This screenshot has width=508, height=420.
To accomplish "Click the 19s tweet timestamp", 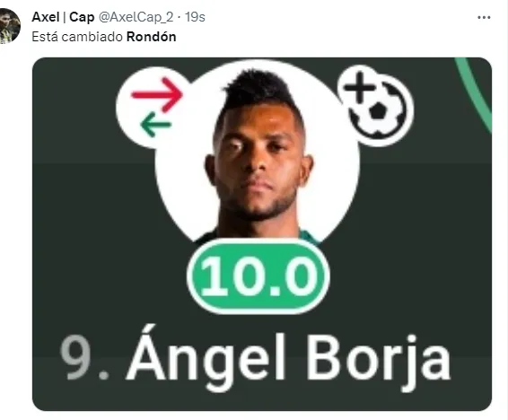I will tap(195, 17).
